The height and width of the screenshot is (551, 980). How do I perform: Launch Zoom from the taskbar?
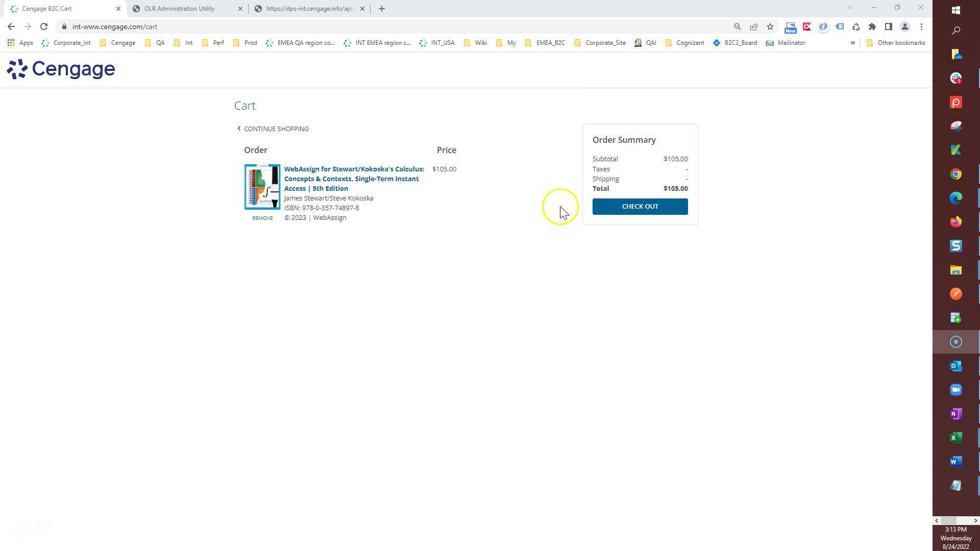click(x=956, y=390)
